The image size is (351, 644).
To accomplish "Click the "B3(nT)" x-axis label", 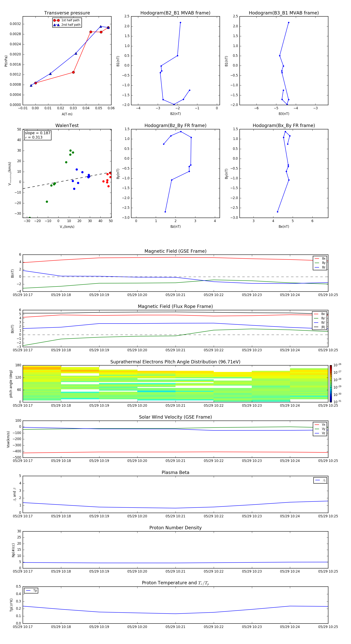I will 284,114.
